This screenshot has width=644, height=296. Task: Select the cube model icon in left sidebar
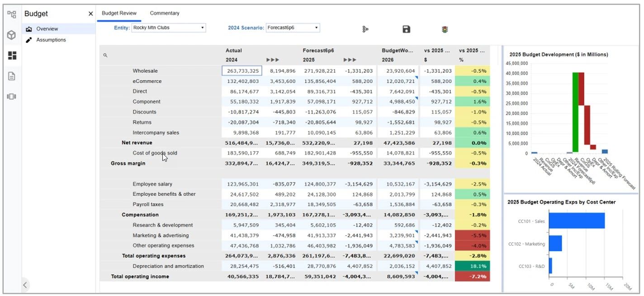[x=11, y=35]
